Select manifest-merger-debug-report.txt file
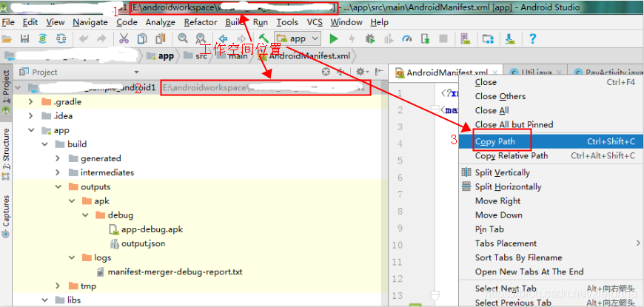This screenshot has height=307, width=644. pos(175,271)
